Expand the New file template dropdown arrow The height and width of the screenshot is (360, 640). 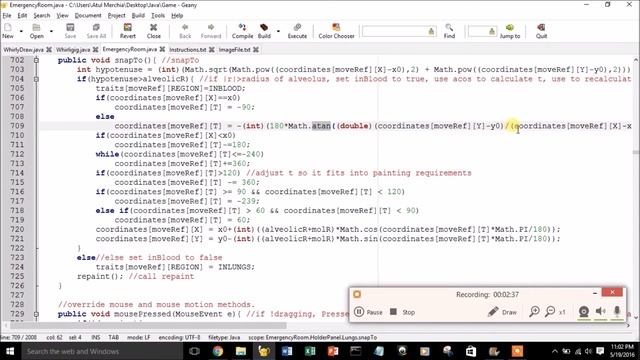(21, 31)
